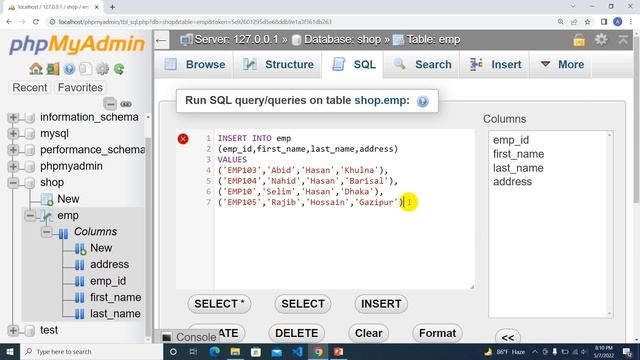Collapse the Columns node under emp

pos(47,232)
